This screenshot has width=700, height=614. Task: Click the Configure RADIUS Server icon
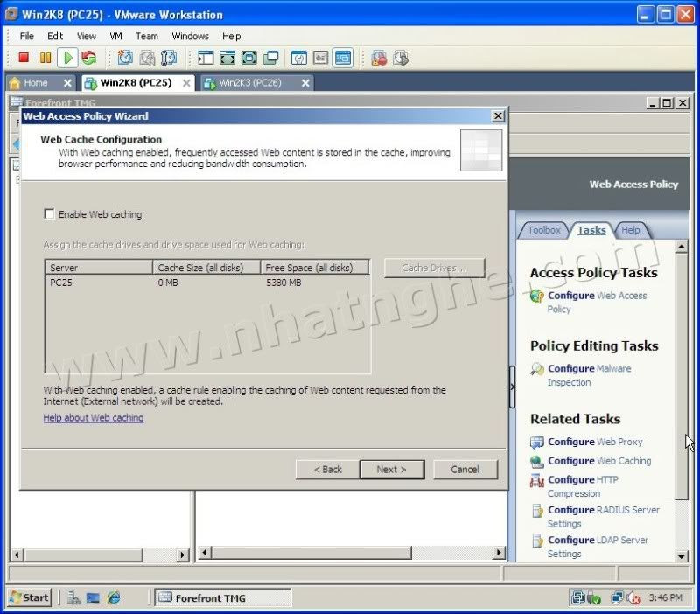(x=537, y=511)
